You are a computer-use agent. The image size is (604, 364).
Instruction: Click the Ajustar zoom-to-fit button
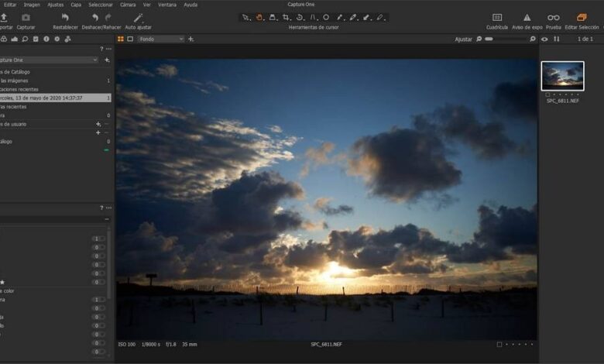(x=463, y=39)
